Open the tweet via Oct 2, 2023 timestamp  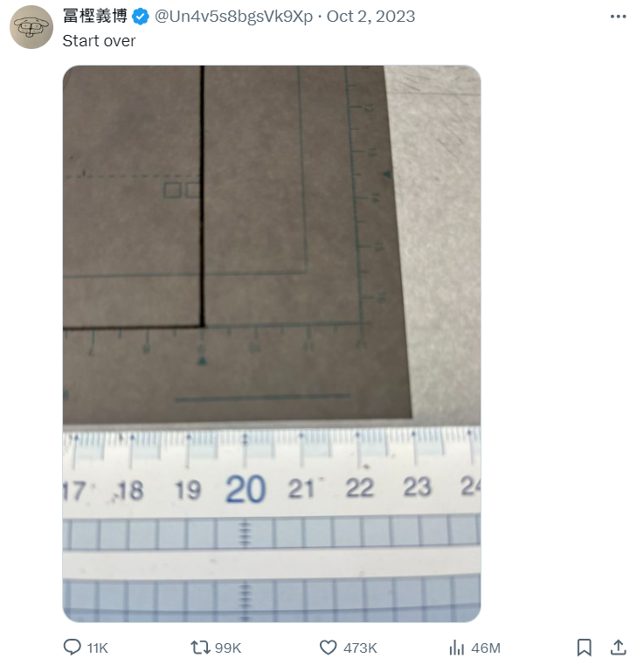370,17
